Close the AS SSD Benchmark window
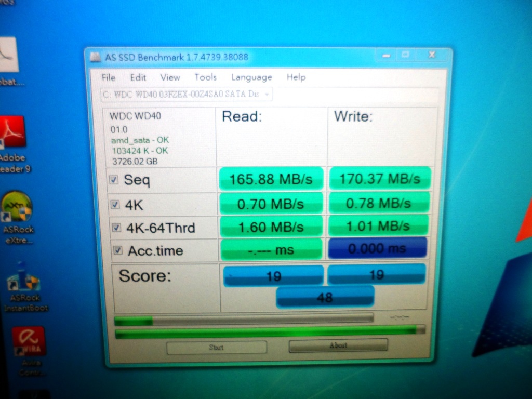532x399 pixels. (432, 54)
